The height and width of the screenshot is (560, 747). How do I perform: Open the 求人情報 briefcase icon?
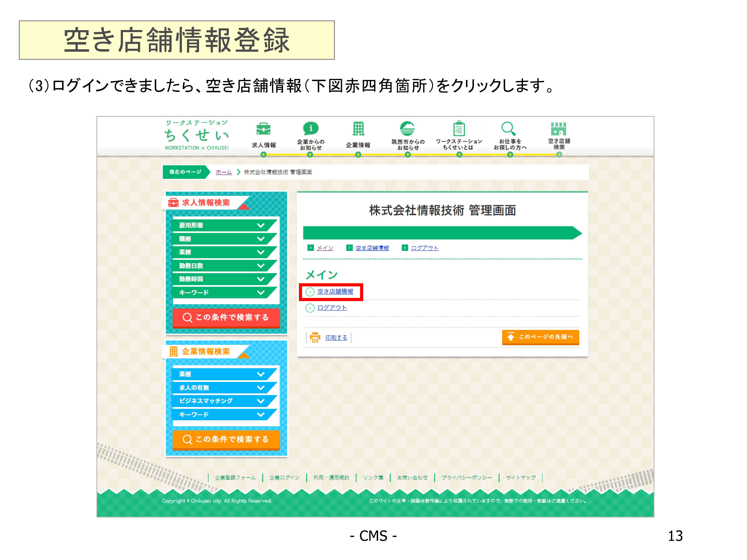coord(263,129)
